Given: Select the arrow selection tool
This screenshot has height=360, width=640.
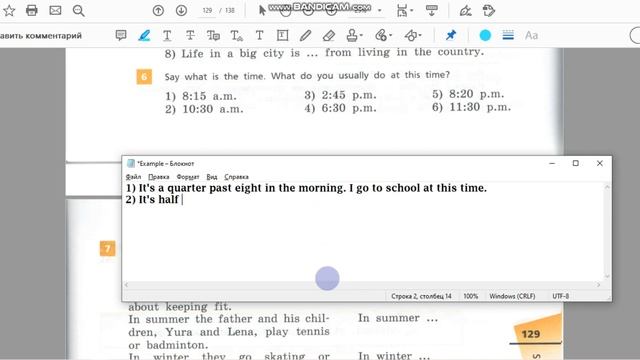Looking at the screenshot, I should tap(262, 10).
